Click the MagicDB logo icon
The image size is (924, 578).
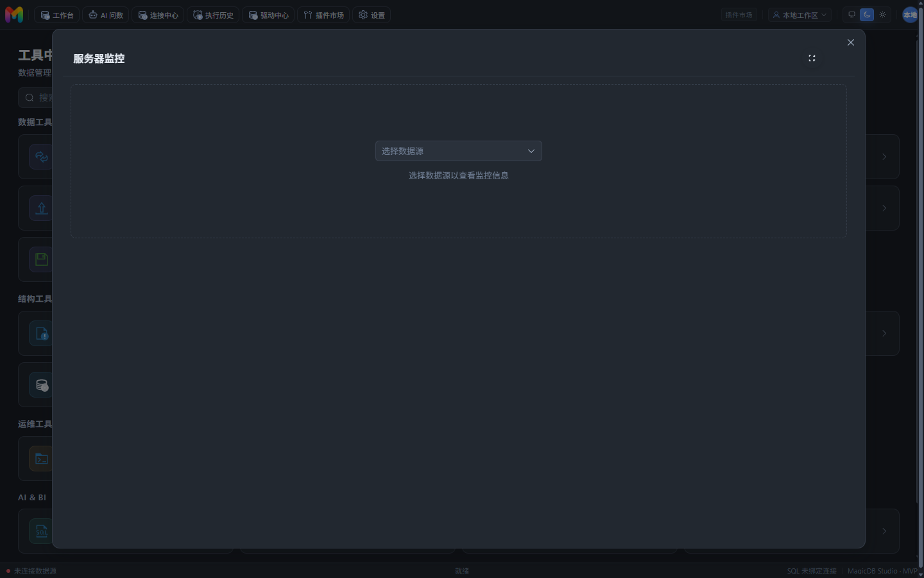[x=14, y=15]
